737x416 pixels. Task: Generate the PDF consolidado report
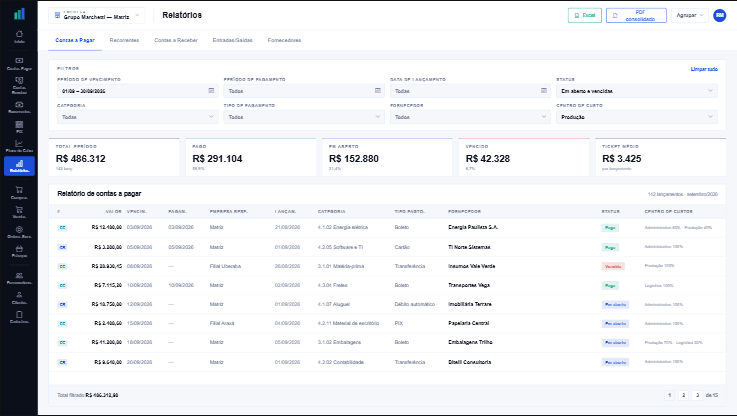coord(636,15)
